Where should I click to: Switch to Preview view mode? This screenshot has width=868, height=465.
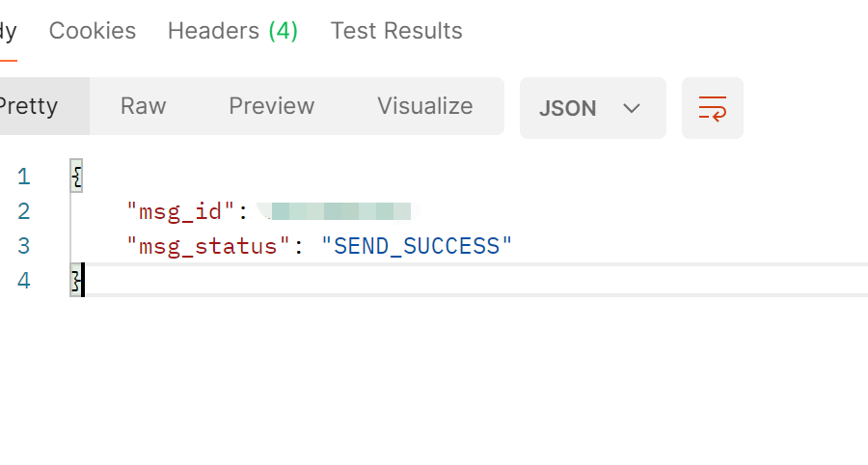(272, 106)
